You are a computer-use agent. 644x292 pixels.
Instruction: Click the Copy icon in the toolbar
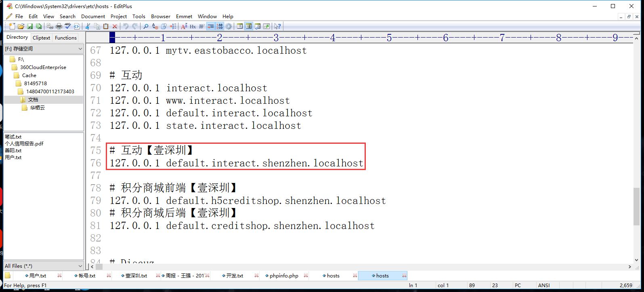pos(97,26)
